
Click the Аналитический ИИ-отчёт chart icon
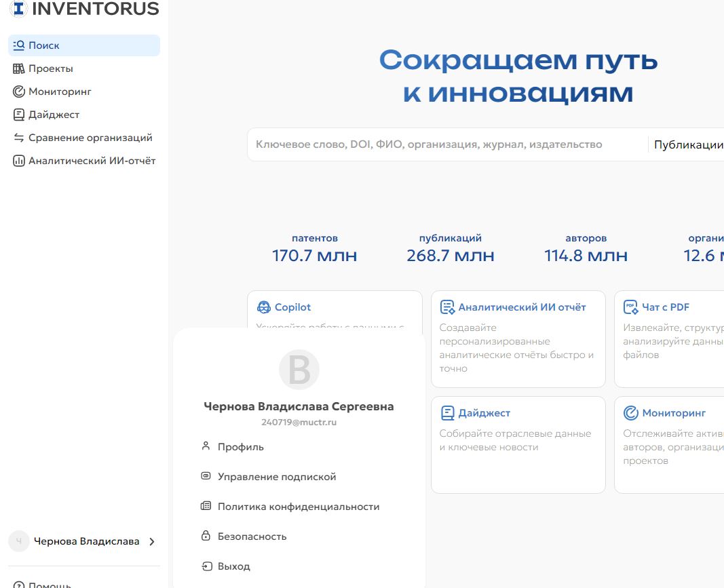pos(19,161)
